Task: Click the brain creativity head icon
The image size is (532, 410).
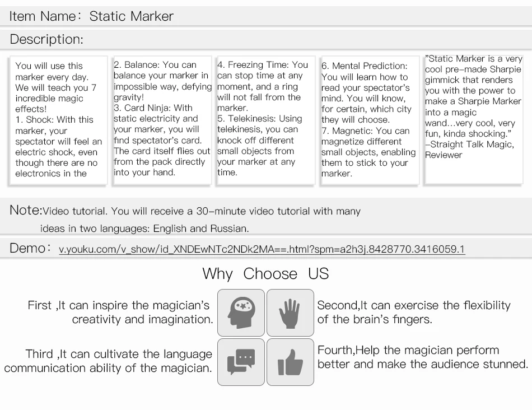Action: coord(241,313)
